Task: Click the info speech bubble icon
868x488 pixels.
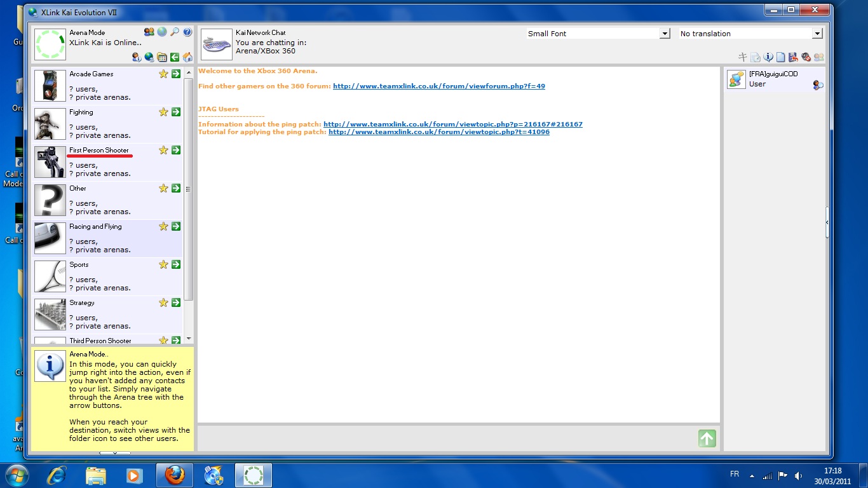Action: (768, 57)
